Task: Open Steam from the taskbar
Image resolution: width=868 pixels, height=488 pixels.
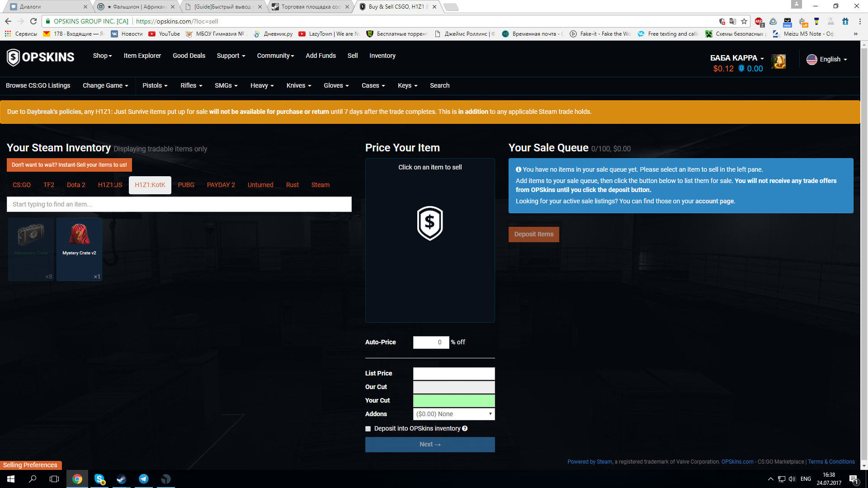Action: [121, 479]
